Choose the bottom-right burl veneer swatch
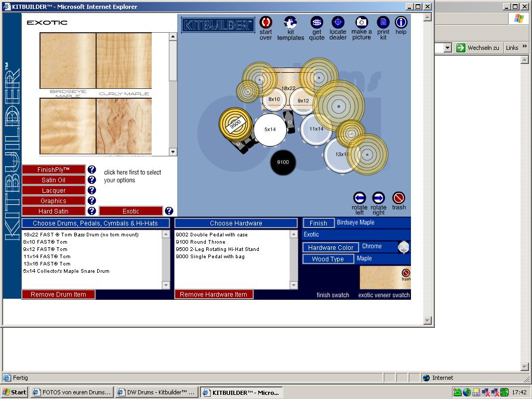The height and width of the screenshot is (399, 532). point(124,126)
